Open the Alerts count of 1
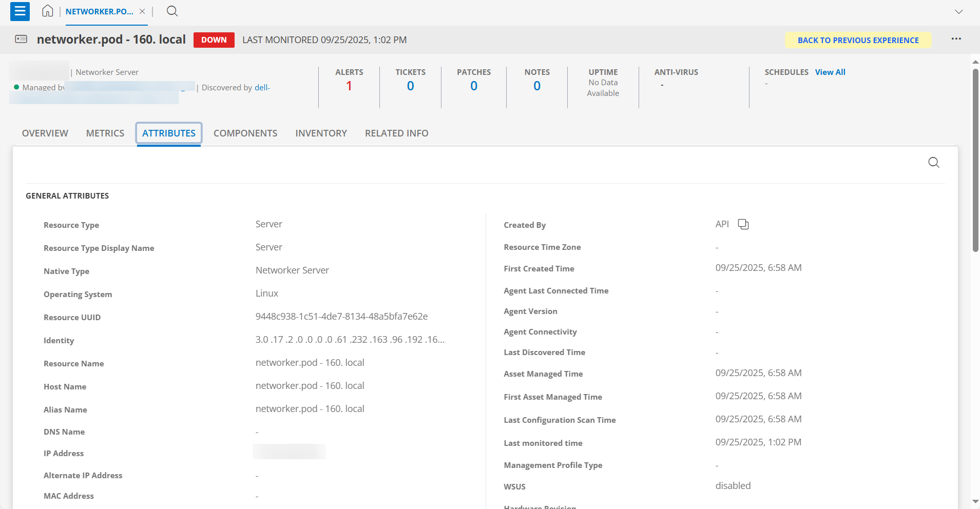The image size is (980, 509). click(349, 86)
